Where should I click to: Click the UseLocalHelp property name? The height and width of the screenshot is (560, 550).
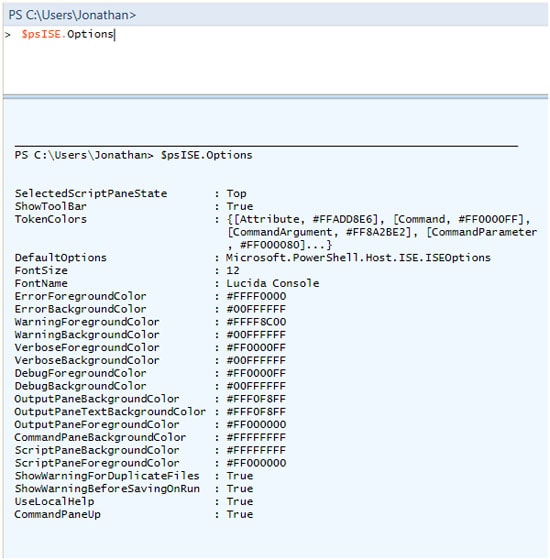coord(54,502)
